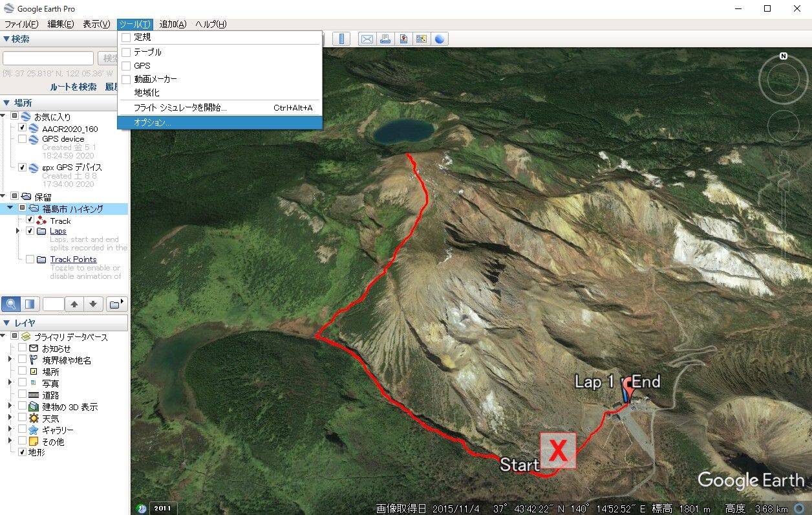
Task: Expand the Laps folder arrow
Action: click(x=18, y=231)
